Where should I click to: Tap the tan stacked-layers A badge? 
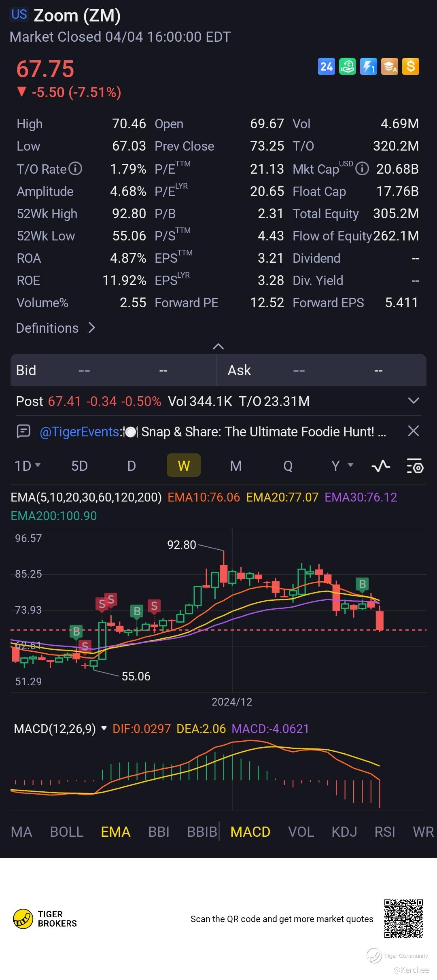point(390,66)
